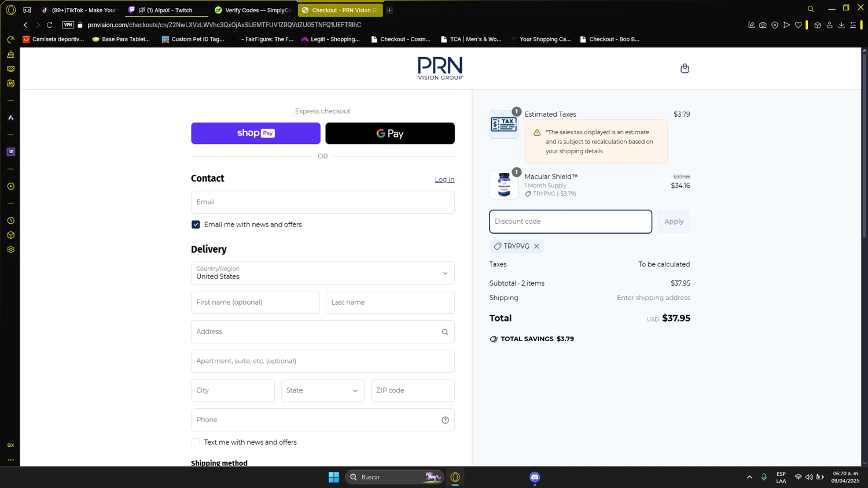Open GX Control speedometer in sidebar
Viewport: 868px width, 488px height.
tap(10, 40)
